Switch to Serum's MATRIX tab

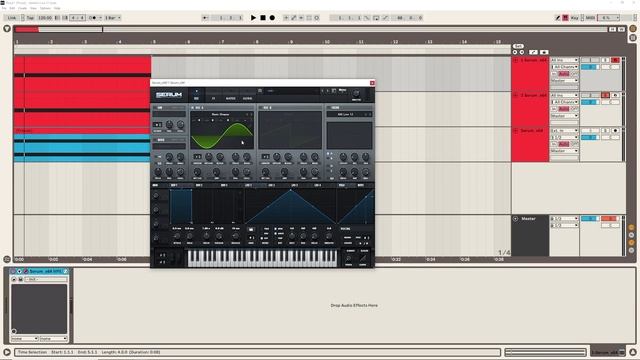tap(231, 98)
